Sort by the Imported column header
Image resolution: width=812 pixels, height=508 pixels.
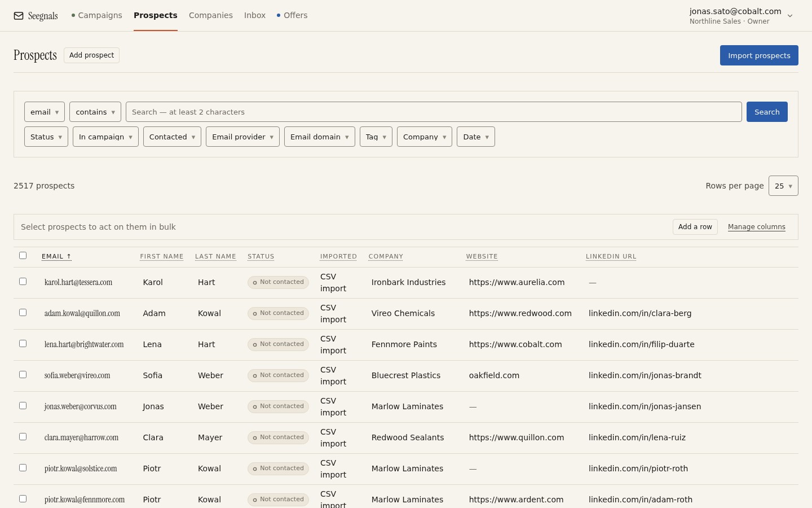[x=338, y=256]
